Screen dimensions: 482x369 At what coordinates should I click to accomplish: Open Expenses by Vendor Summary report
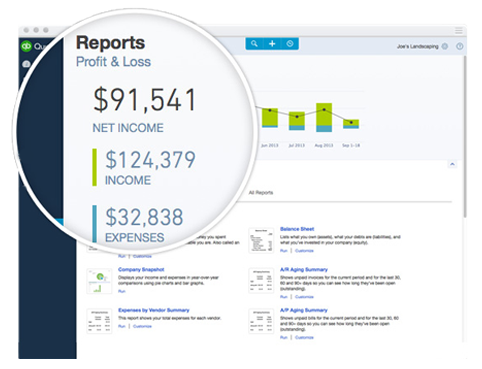tap(154, 310)
